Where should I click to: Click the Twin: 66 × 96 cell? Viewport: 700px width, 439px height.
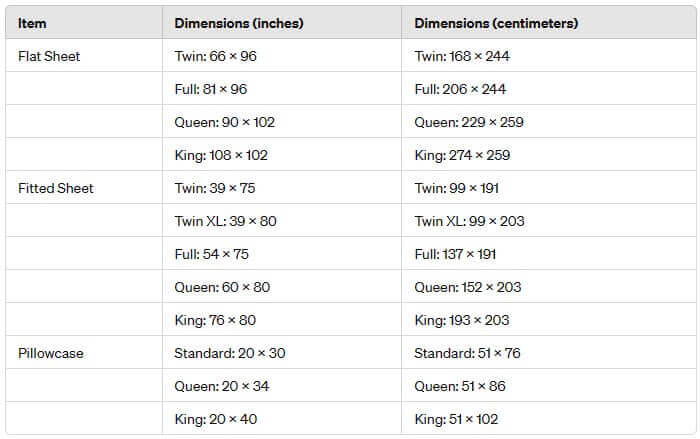[215, 56]
